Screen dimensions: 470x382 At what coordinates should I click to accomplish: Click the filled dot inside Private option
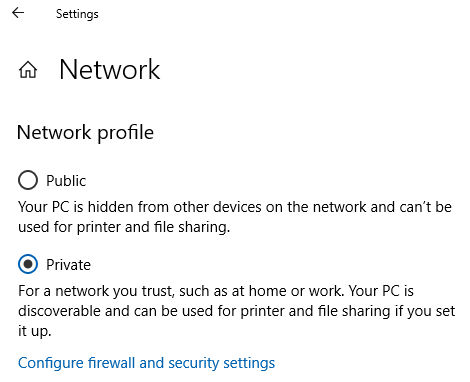[28, 264]
